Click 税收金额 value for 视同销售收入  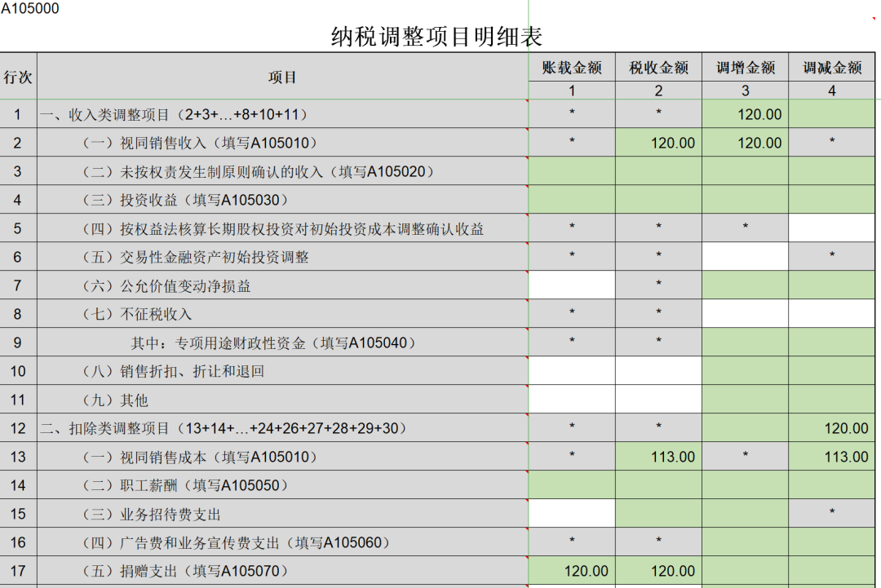tap(658, 143)
